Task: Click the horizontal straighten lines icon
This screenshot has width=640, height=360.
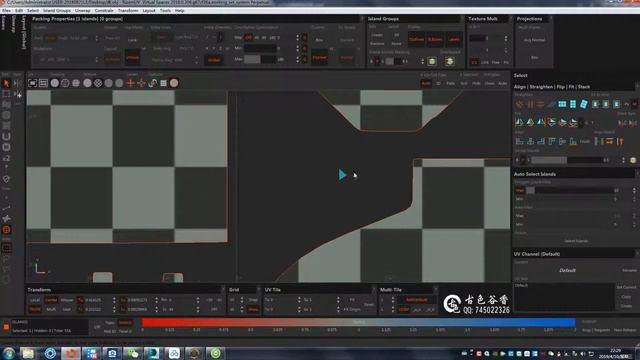Action: point(540,104)
